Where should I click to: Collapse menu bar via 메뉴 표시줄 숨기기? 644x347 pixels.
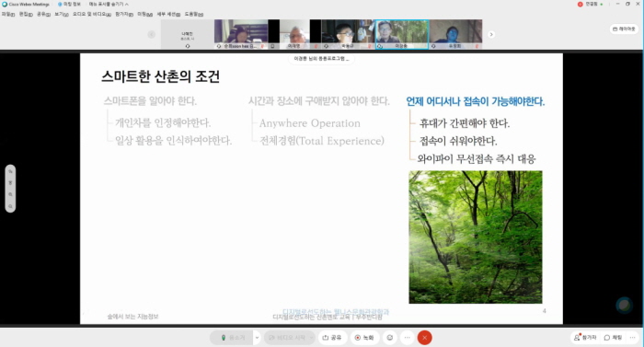[x=109, y=4]
